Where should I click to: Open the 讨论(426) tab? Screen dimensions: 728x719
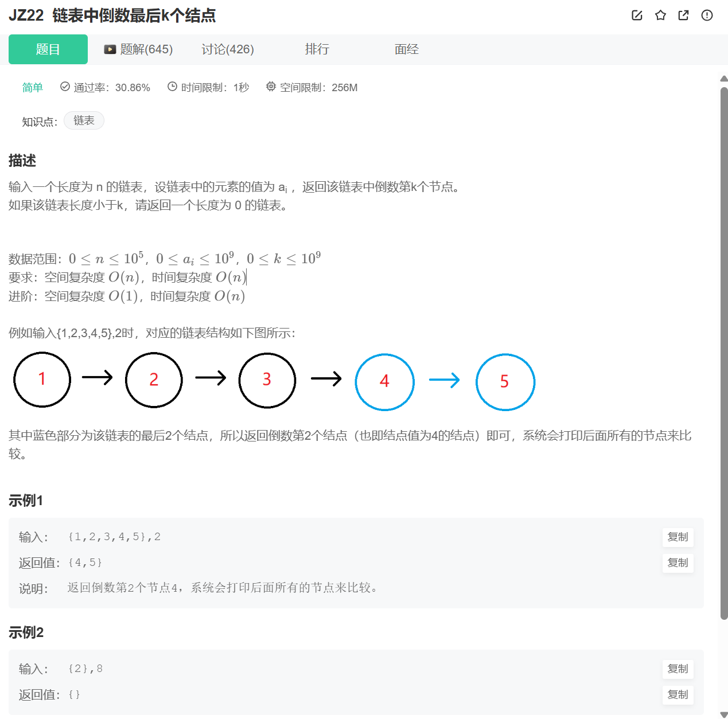(x=228, y=49)
